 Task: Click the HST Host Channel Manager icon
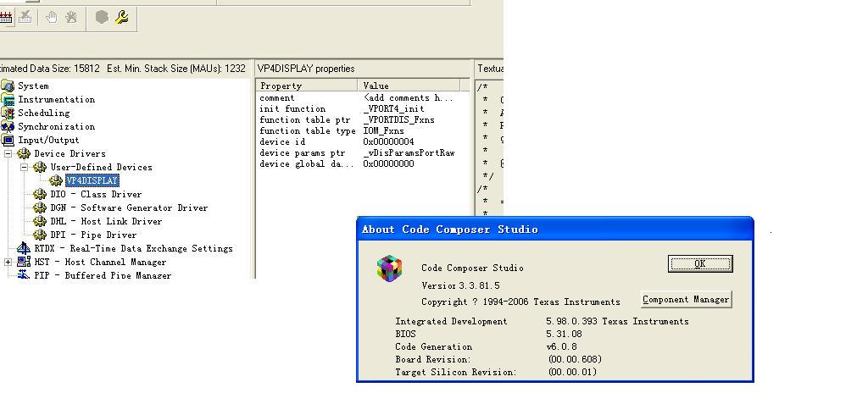(x=24, y=262)
